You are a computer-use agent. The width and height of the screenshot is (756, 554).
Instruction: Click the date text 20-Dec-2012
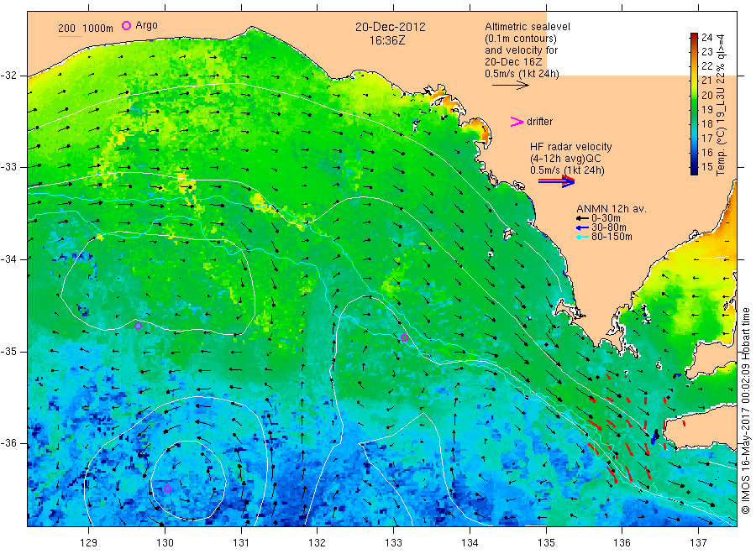[391, 27]
